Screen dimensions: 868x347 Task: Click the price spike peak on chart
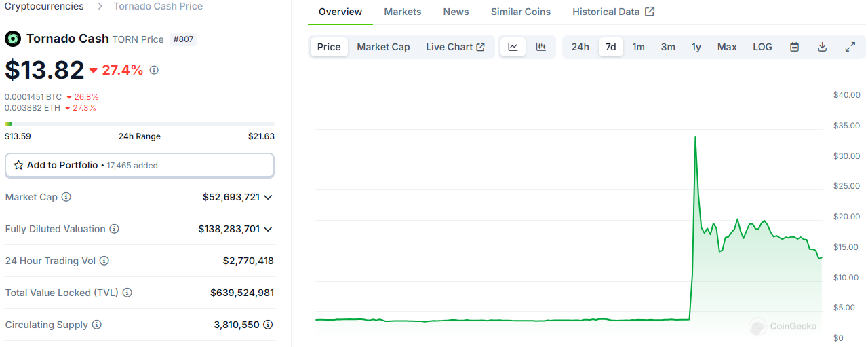695,137
